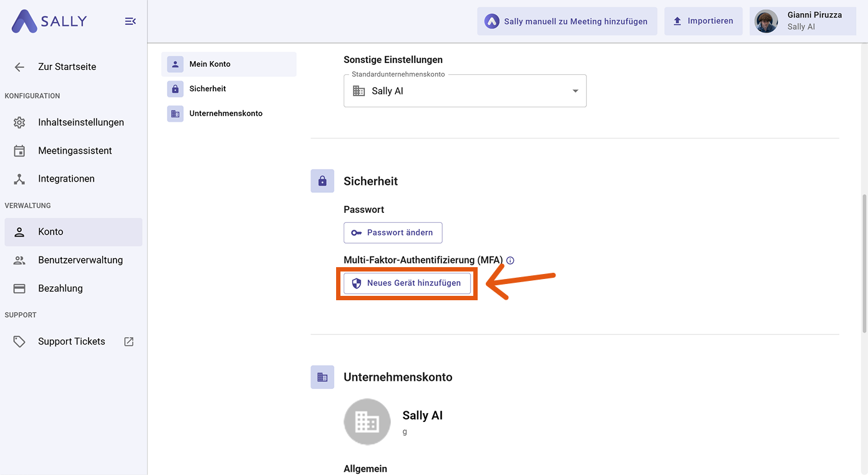Open the Standardunternehmenskonto dropdown

click(x=575, y=91)
